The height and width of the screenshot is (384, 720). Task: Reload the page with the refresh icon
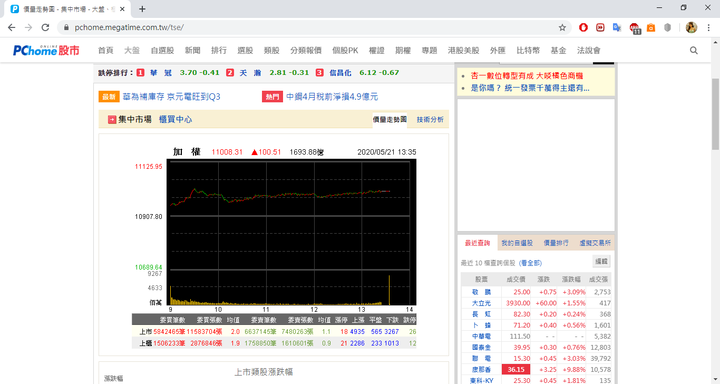click(x=45, y=28)
